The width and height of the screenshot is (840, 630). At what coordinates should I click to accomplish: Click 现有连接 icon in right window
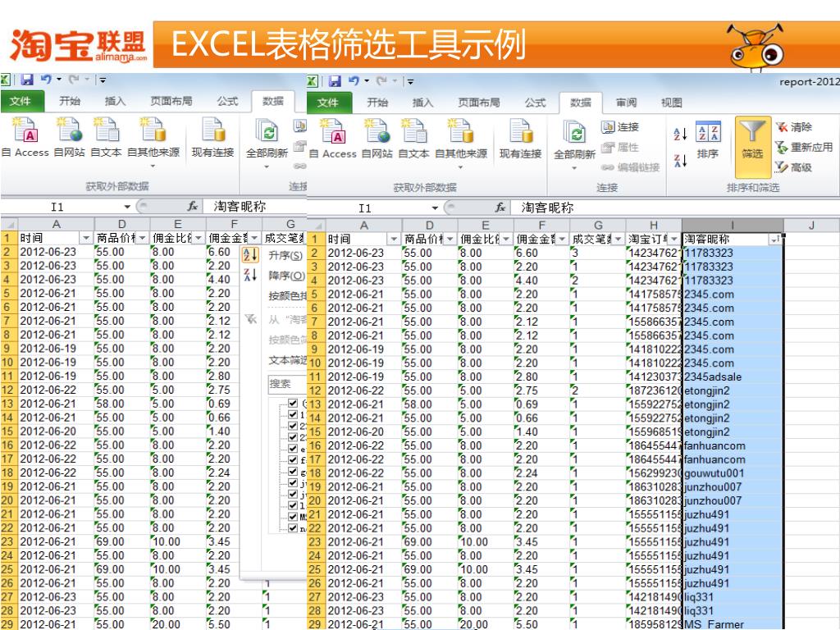coord(520,138)
